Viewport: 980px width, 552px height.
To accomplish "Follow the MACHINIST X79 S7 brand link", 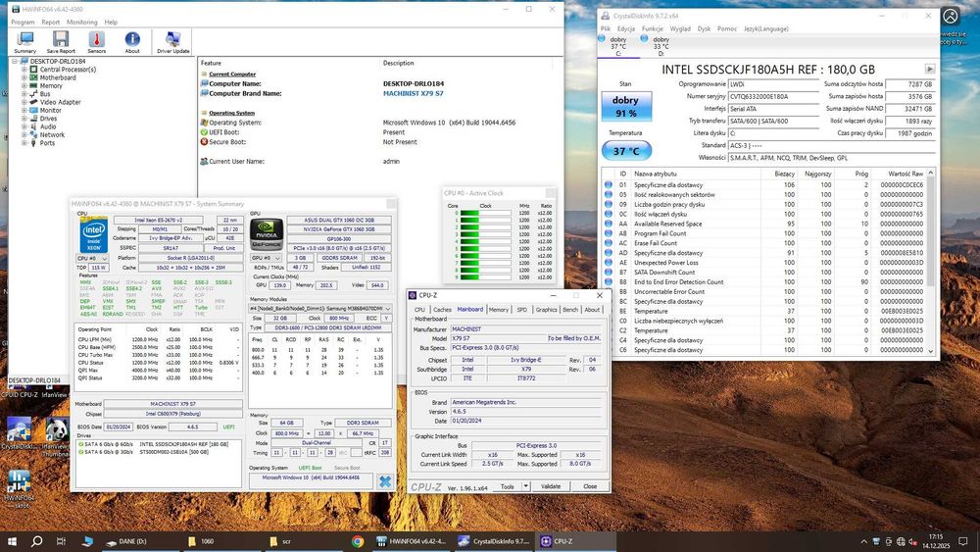I will (x=414, y=93).
